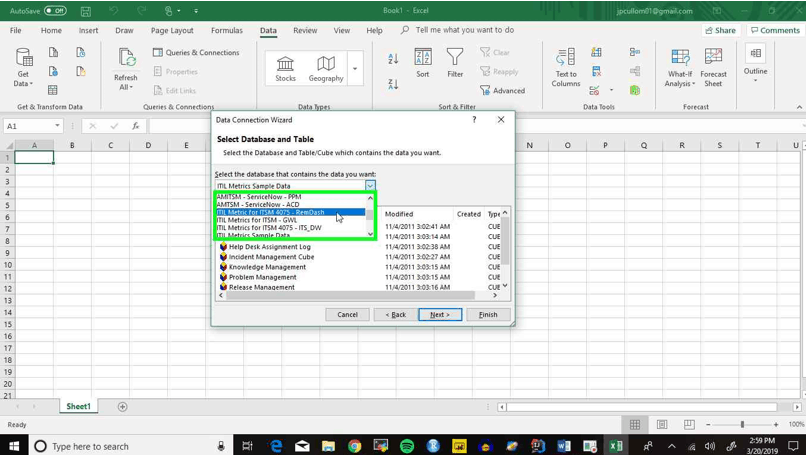The height and width of the screenshot is (455, 806).
Task: Open the database selection dropdown arrow
Action: (370, 186)
